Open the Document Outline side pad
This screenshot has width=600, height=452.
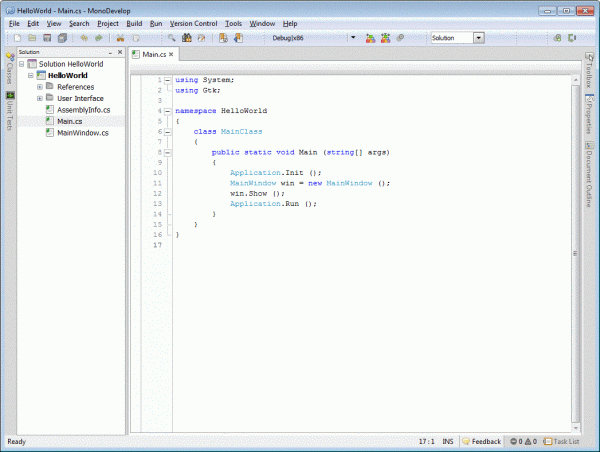pyautogui.click(x=589, y=175)
